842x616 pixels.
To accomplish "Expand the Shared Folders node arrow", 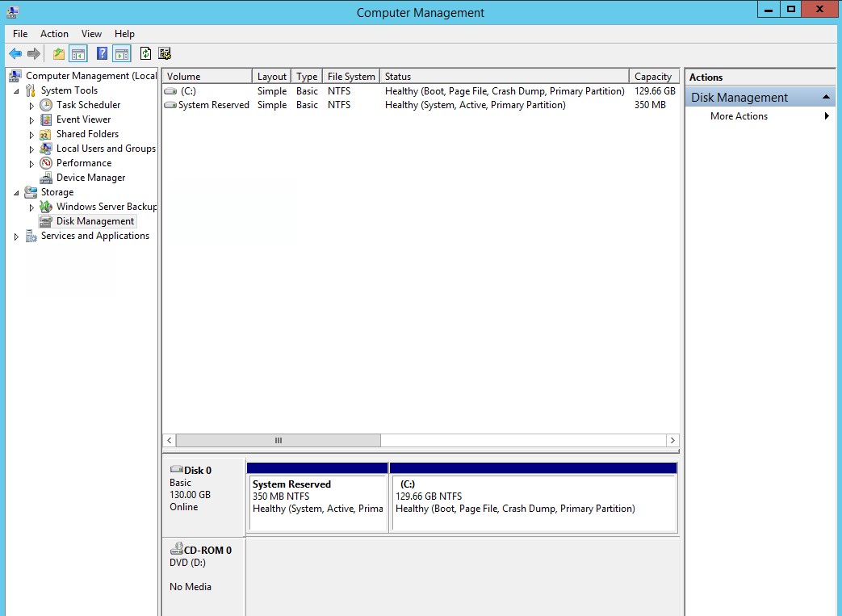I will tap(31, 134).
